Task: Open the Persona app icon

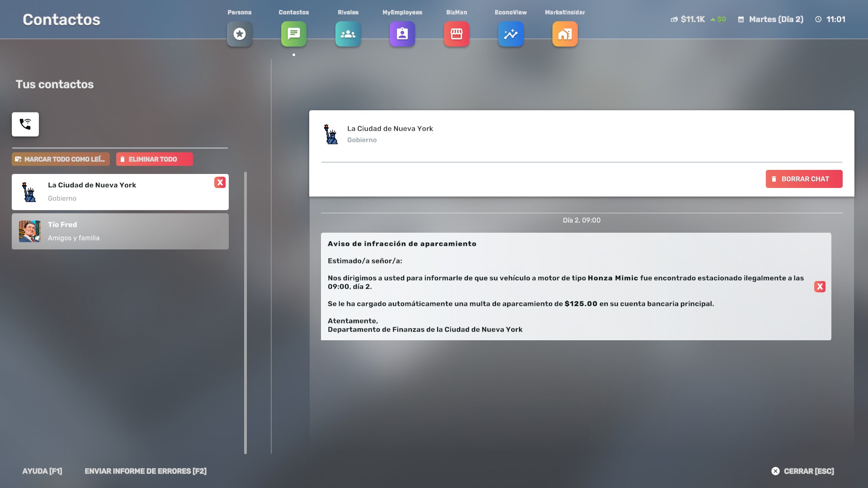Action: pos(240,34)
